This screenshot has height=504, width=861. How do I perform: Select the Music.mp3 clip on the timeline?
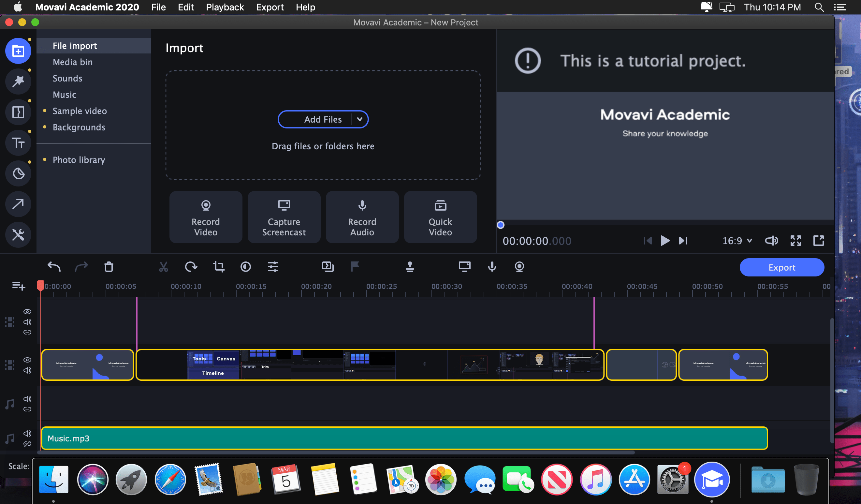tap(403, 438)
